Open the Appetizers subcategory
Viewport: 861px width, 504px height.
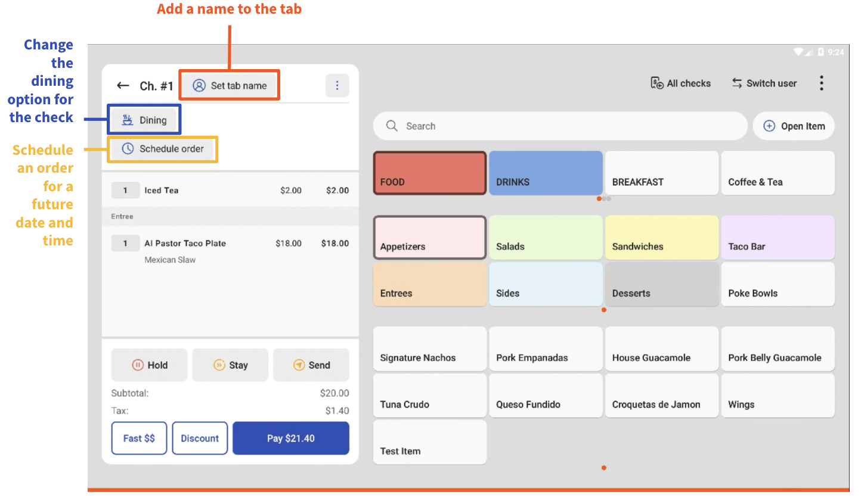pyautogui.click(x=429, y=237)
